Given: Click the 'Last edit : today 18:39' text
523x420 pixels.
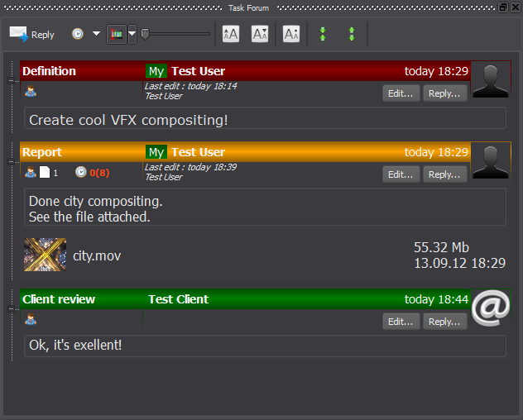Looking at the screenshot, I should tap(190, 167).
